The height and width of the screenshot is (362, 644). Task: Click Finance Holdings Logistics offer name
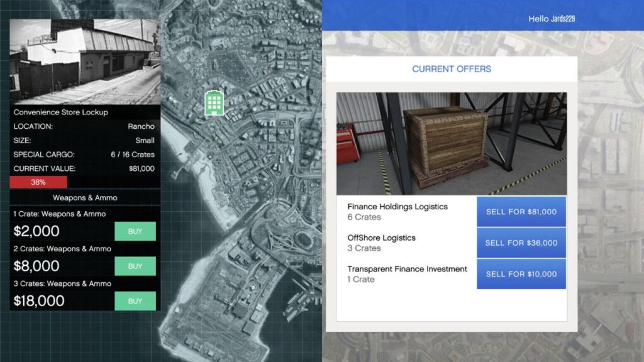coord(397,206)
